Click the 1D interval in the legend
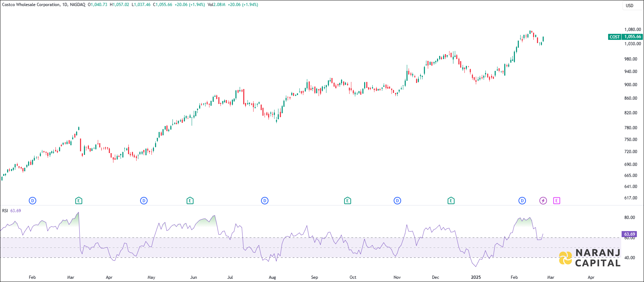The width and height of the screenshot is (644, 282). click(65, 5)
